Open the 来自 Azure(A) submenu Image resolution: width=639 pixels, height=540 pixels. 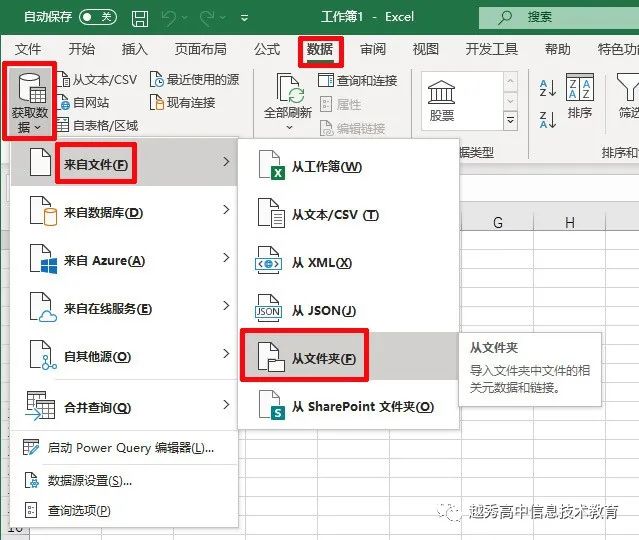pyautogui.click(x=124, y=259)
